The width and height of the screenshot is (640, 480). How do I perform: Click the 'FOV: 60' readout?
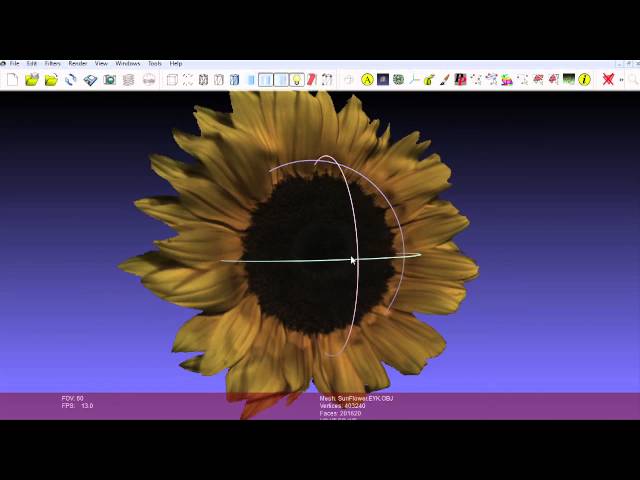73,398
